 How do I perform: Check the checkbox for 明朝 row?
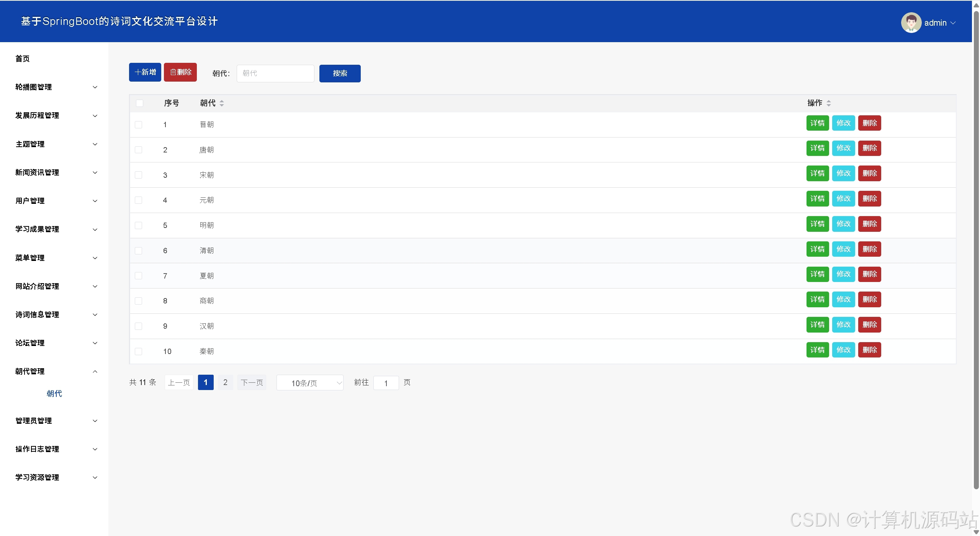coord(139,225)
